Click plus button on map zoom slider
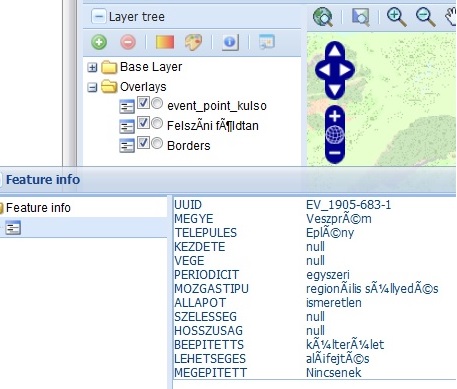The image size is (457, 389). pos(335,116)
